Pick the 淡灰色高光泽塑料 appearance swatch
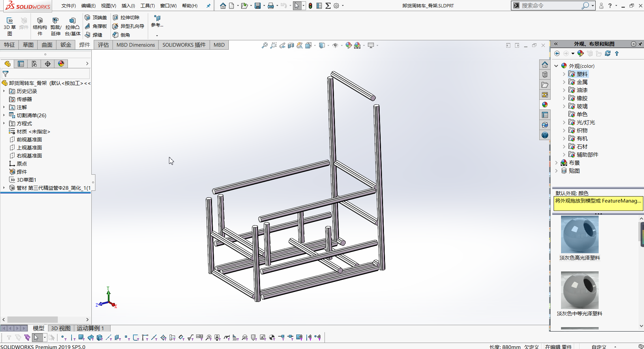The image size is (644, 349). 580,234
